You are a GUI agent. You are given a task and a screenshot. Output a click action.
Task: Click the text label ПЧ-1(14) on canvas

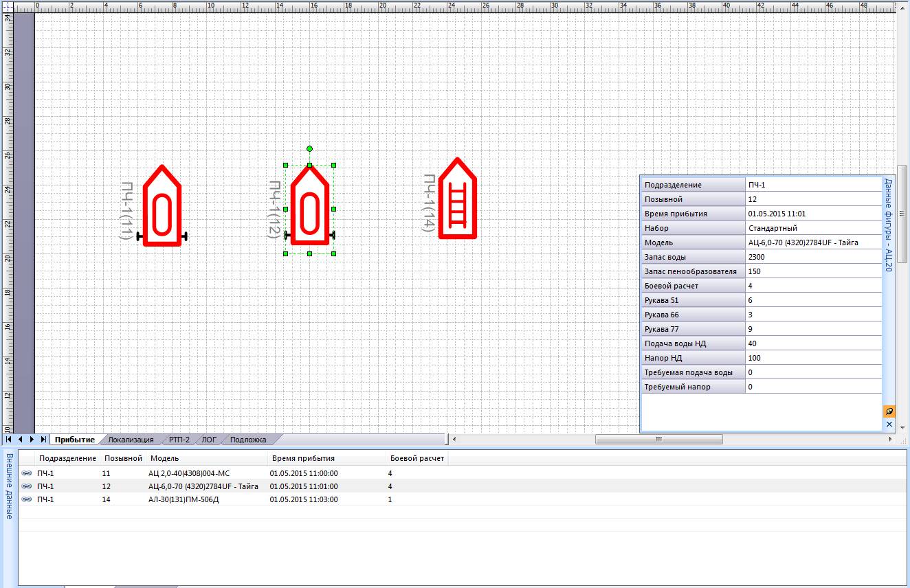[x=428, y=203]
